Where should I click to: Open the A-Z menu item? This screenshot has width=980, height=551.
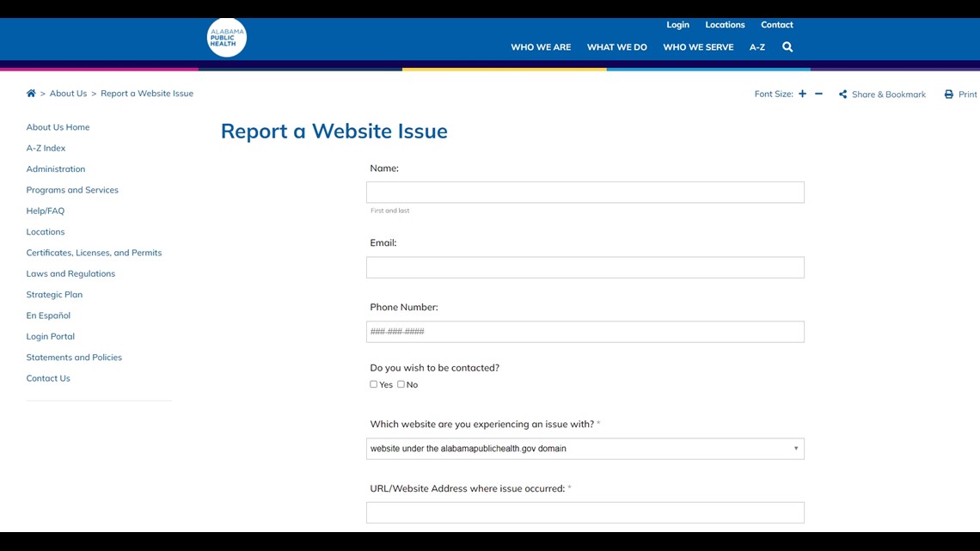click(x=756, y=47)
